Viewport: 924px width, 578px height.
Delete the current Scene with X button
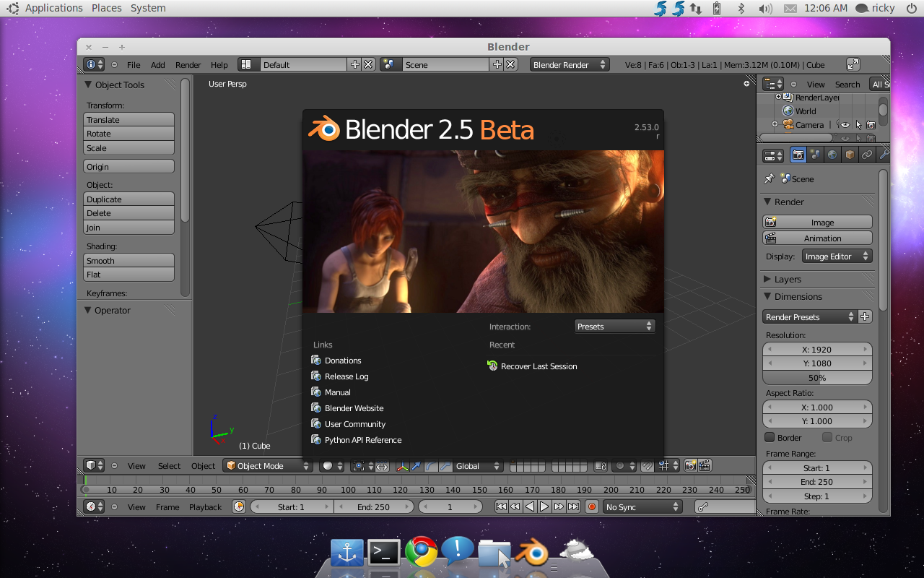point(510,64)
